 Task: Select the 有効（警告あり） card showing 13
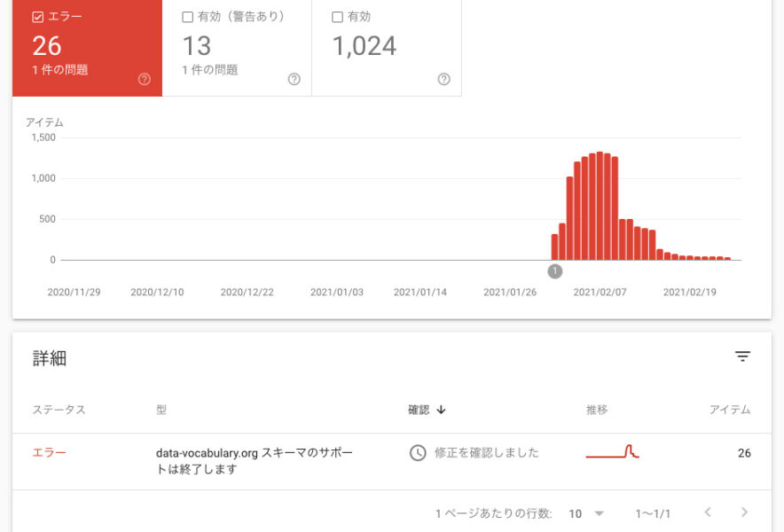[x=237, y=48]
